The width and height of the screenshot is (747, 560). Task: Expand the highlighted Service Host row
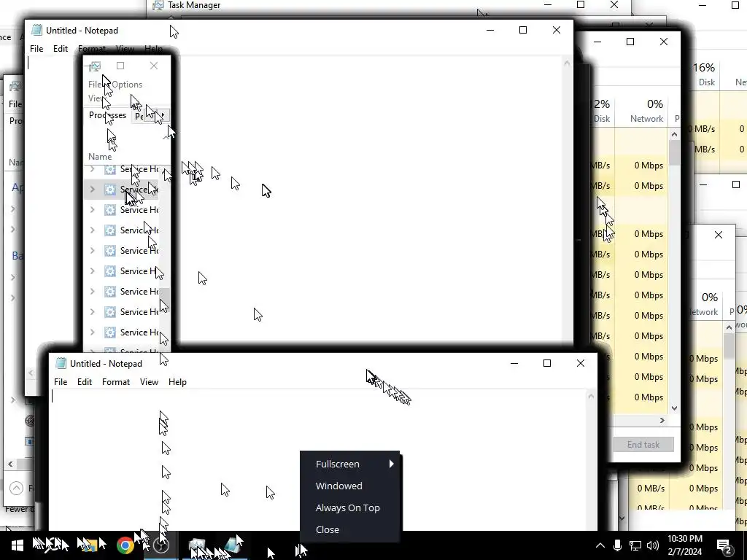(x=93, y=190)
